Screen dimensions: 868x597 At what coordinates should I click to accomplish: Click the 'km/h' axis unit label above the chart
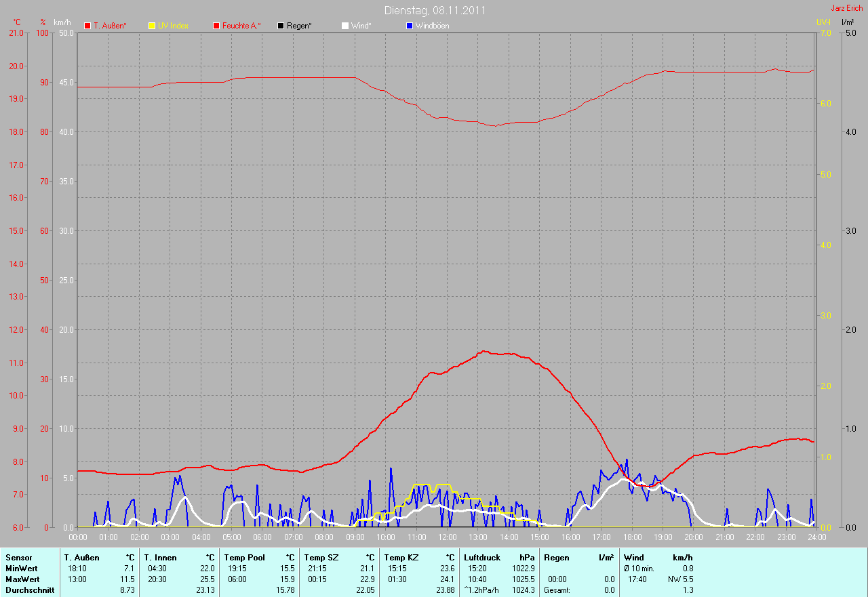click(61, 22)
